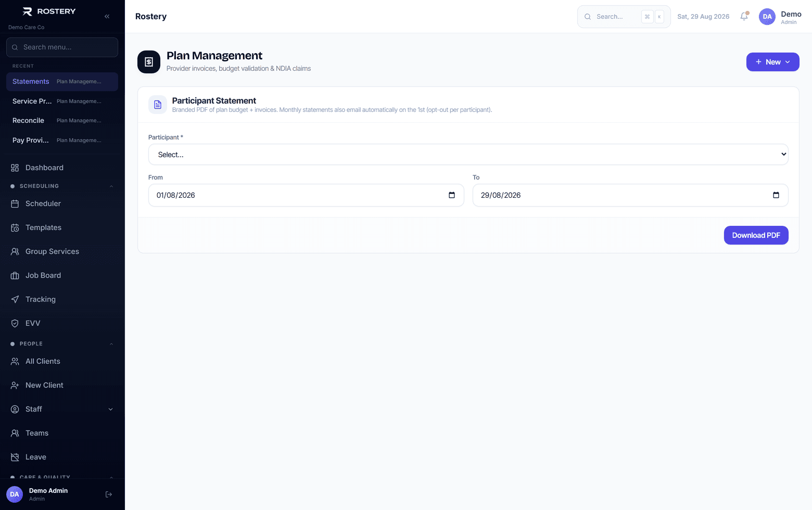Click the EVV shield icon
812x510 pixels.
coord(15,323)
